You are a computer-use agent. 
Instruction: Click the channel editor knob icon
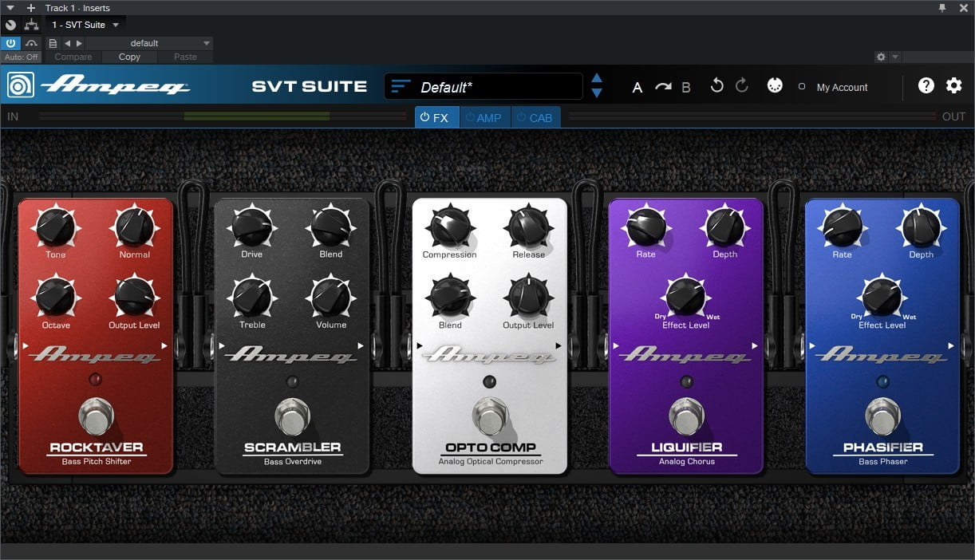pyautogui.click(x=11, y=26)
